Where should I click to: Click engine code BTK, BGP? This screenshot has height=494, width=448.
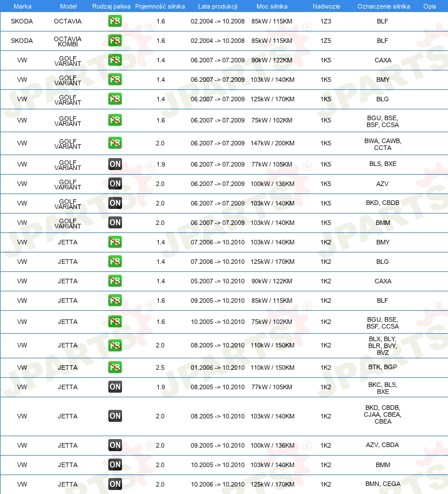click(383, 367)
